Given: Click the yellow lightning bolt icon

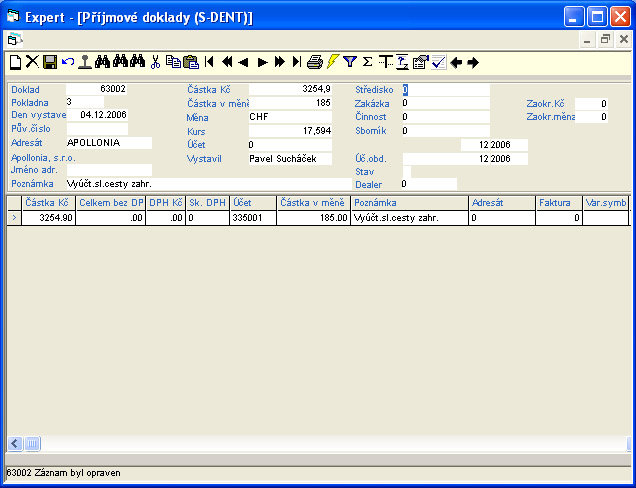Looking at the screenshot, I should pyautogui.click(x=333, y=62).
